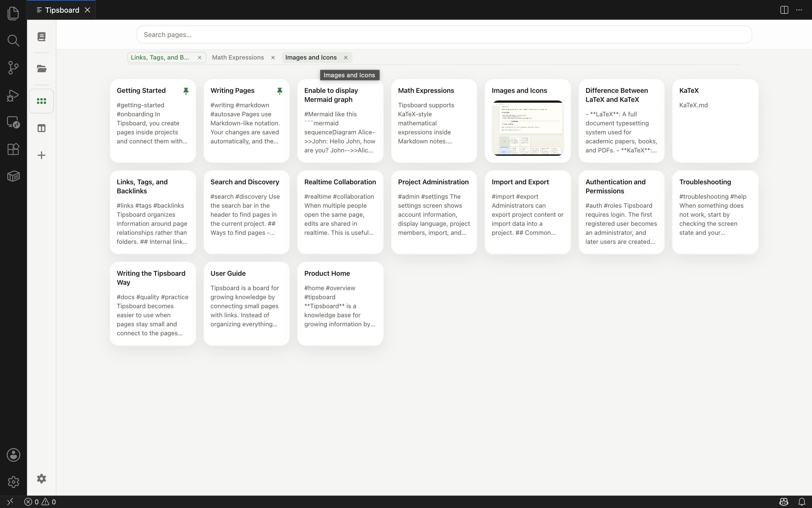Open the User Guide card
This screenshot has height=508, width=812.
click(x=247, y=304)
